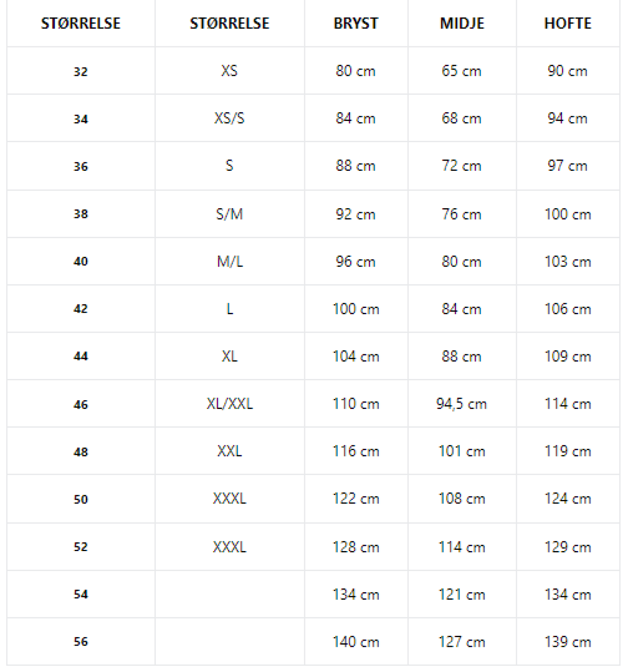Select the 127 cm midje value
Image resolution: width=628 pixels, height=672 pixels.
[462, 642]
